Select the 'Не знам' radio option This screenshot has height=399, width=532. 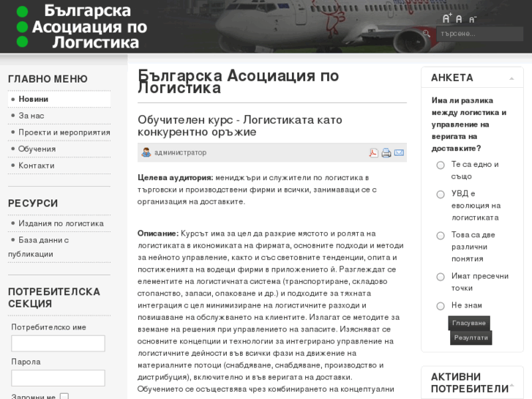click(x=441, y=306)
